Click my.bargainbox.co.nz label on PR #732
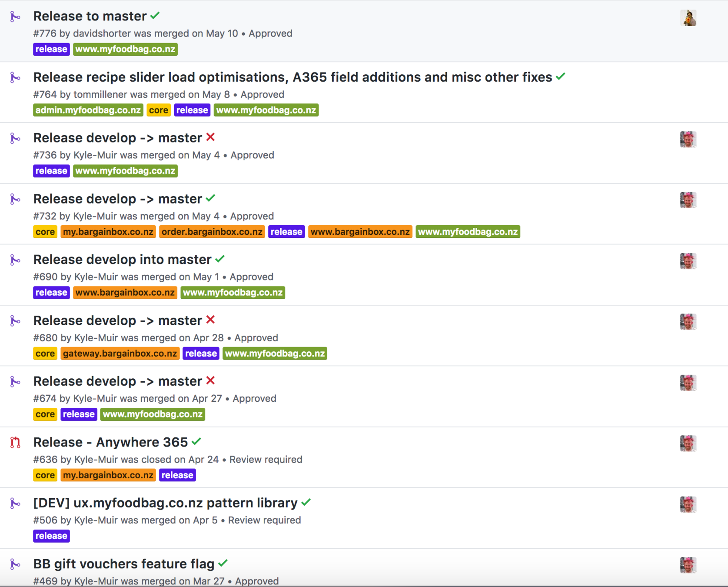The image size is (728, 587). click(x=108, y=232)
